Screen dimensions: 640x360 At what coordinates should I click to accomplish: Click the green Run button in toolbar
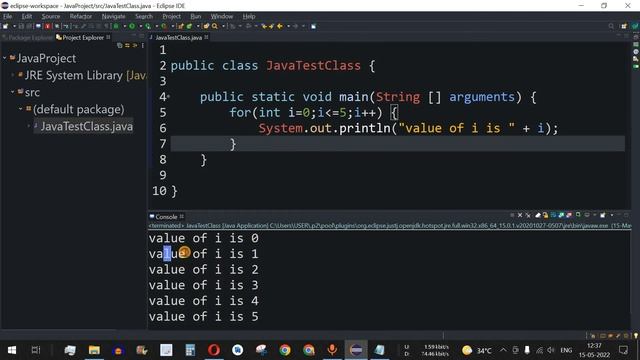pos(132,26)
